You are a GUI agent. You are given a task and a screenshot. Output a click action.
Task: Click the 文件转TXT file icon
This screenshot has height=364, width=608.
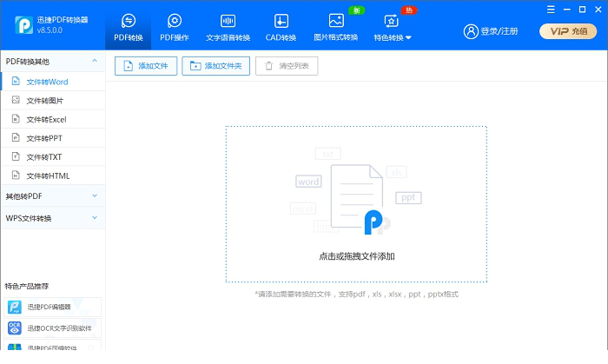16,156
